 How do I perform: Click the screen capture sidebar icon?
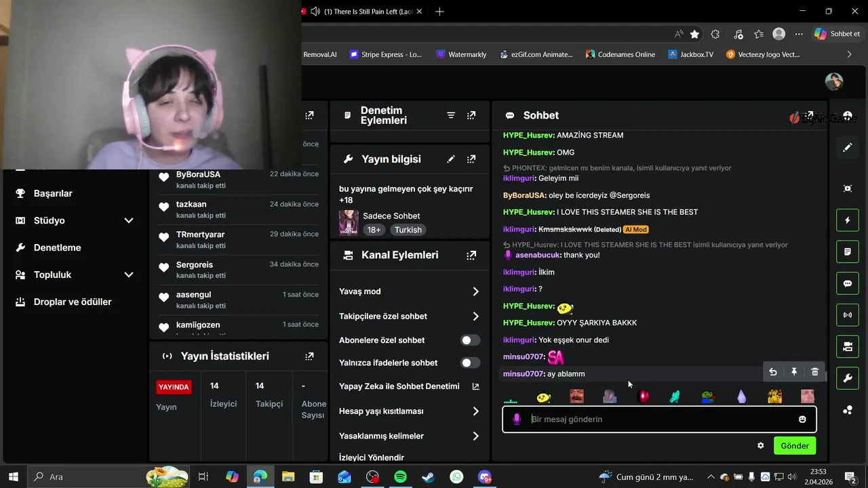pyautogui.click(x=848, y=188)
